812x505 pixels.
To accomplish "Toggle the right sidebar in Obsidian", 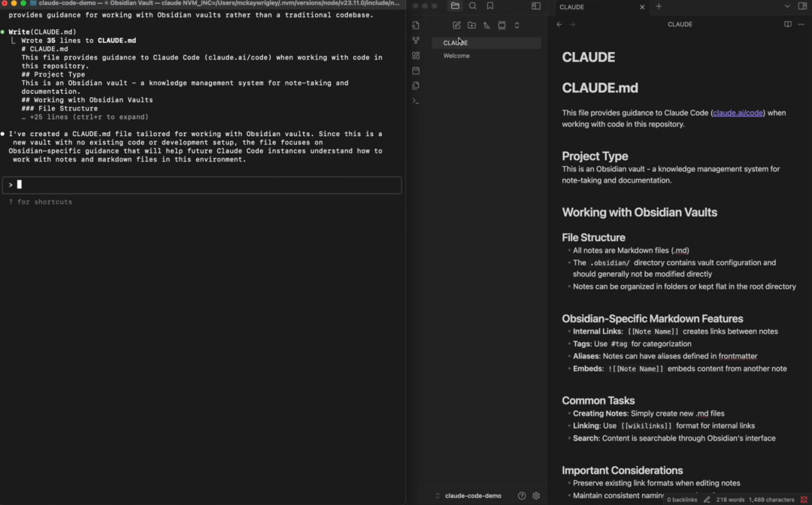I will pos(803,6).
